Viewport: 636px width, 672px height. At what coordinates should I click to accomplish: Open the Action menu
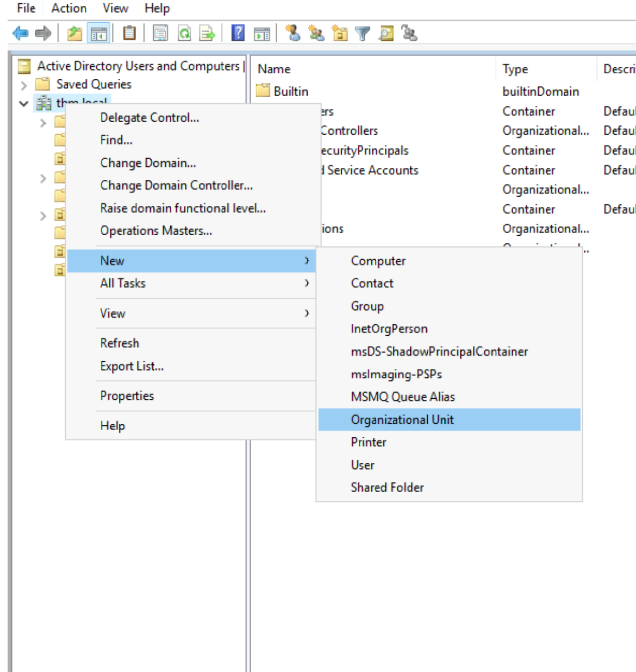69,8
